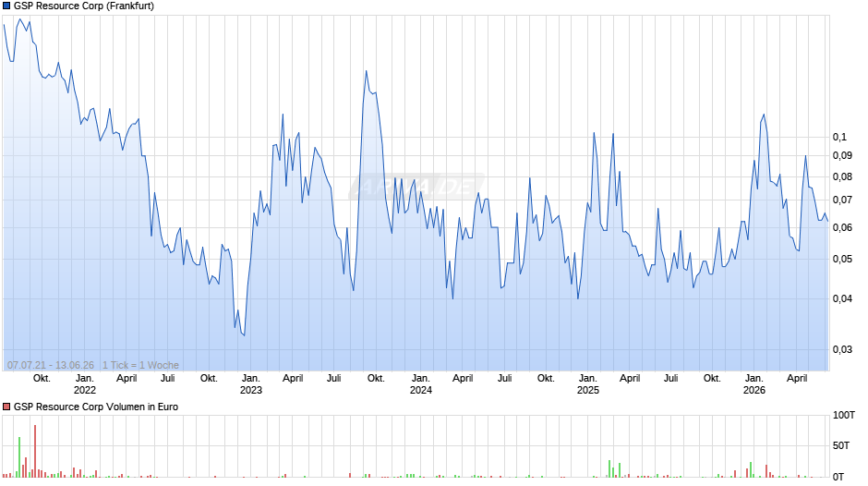Click the 'GSP Resource Corp Volumen in Euro' label
Viewport: 868px width, 486px height.
point(96,407)
